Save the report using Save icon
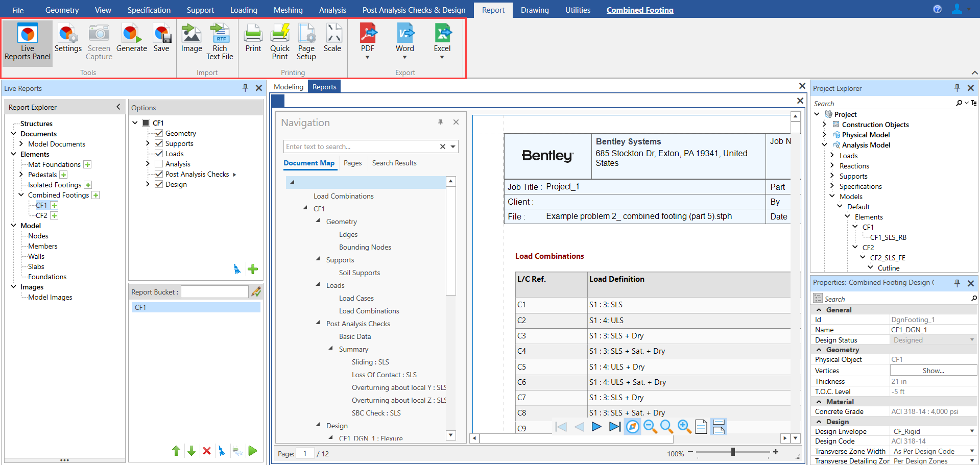980x465 pixels. (x=161, y=39)
